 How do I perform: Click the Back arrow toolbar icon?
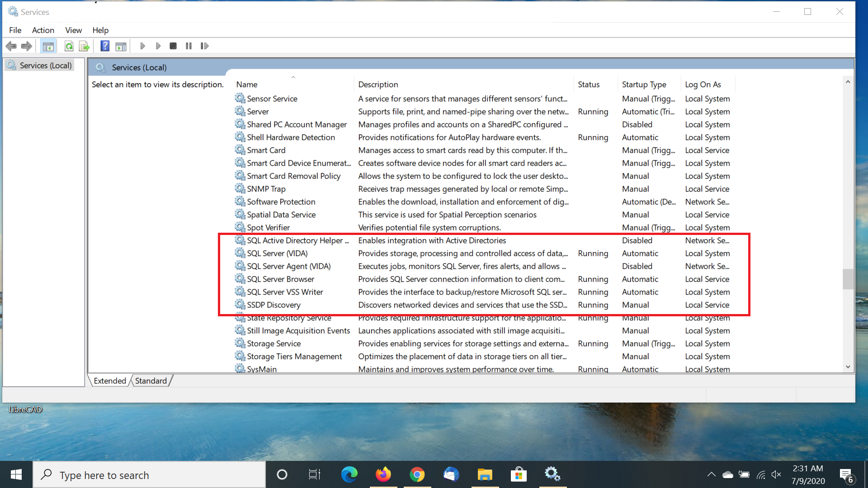tap(11, 46)
